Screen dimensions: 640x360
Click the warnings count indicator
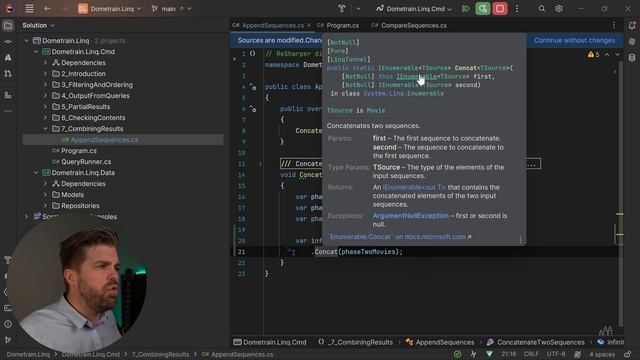click(x=593, y=54)
